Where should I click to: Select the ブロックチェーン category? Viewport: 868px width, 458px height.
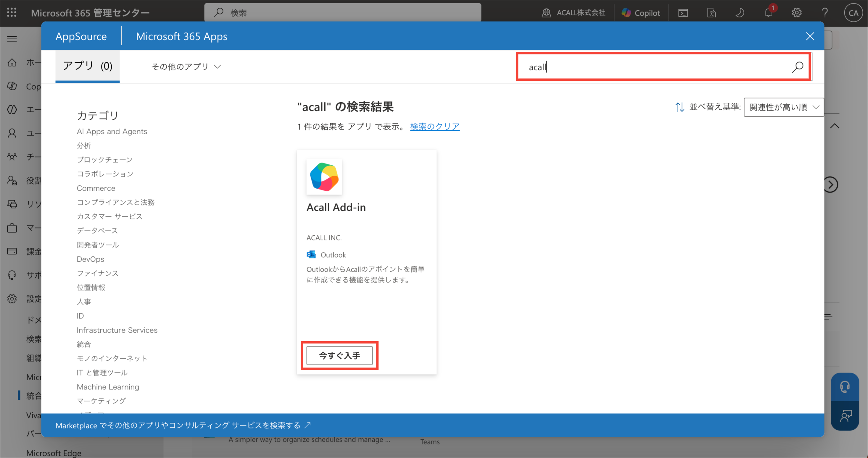pyautogui.click(x=105, y=160)
